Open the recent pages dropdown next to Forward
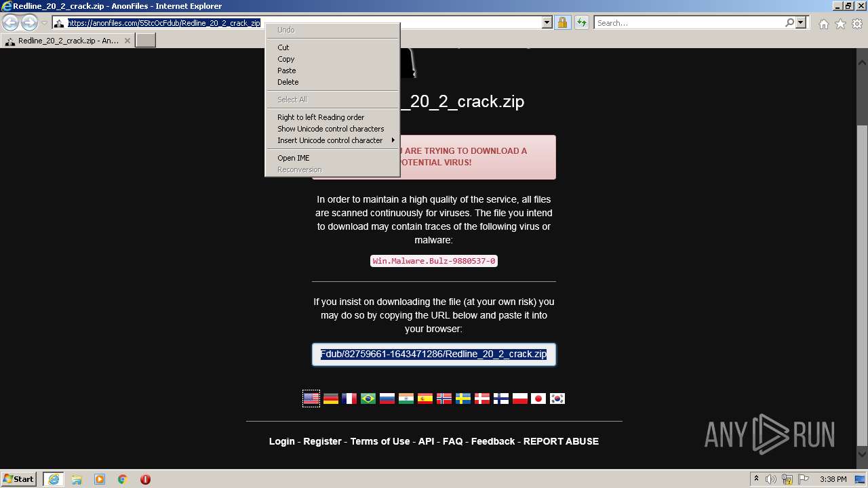This screenshot has height=488, width=868. click(x=44, y=23)
